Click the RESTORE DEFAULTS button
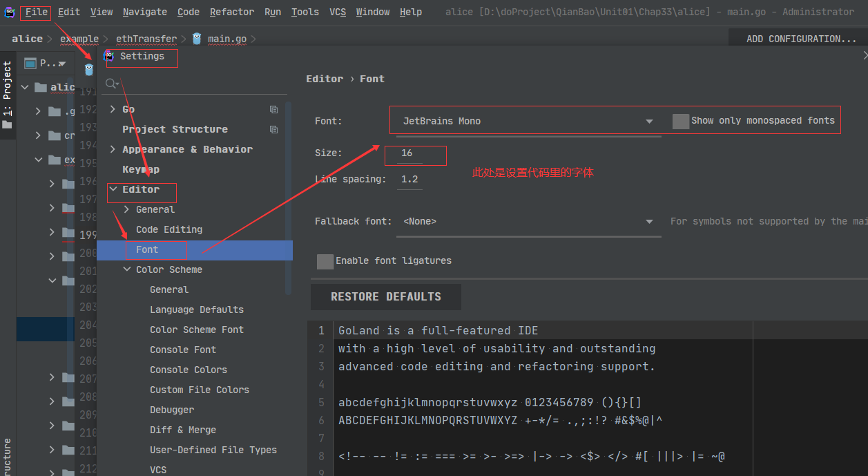 click(x=386, y=297)
